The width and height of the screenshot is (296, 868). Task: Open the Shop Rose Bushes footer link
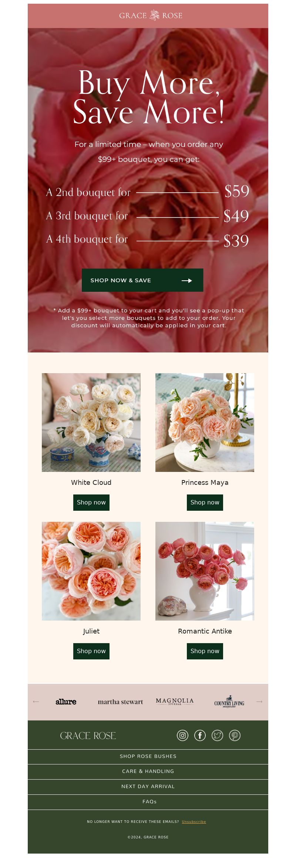coord(148,756)
